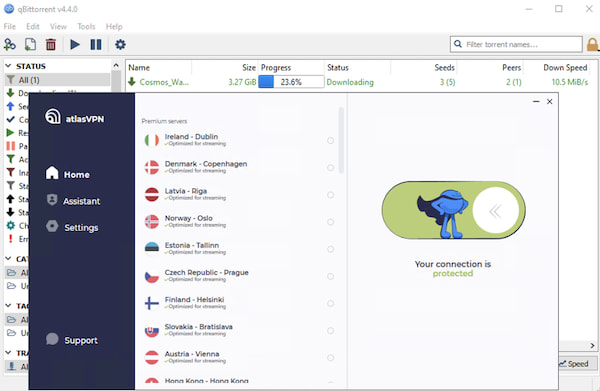The height and width of the screenshot is (391, 600).
Task: Select the Estonia - Tallinn radio button
Action: (331, 249)
